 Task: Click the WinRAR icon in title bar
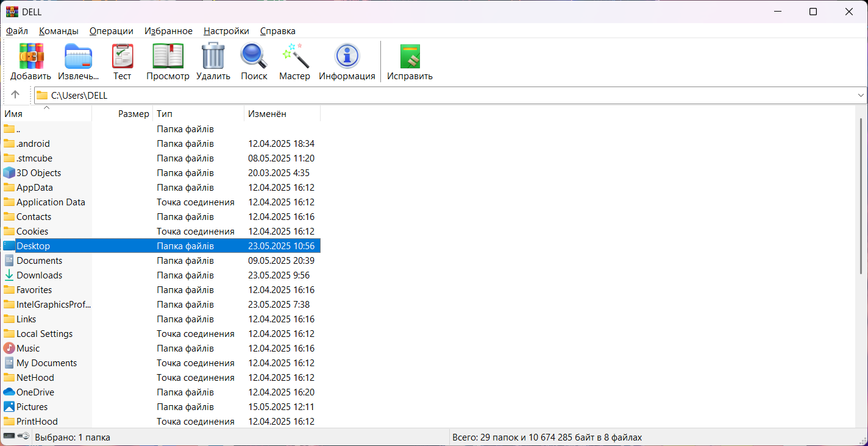click(x=12, y=12)
